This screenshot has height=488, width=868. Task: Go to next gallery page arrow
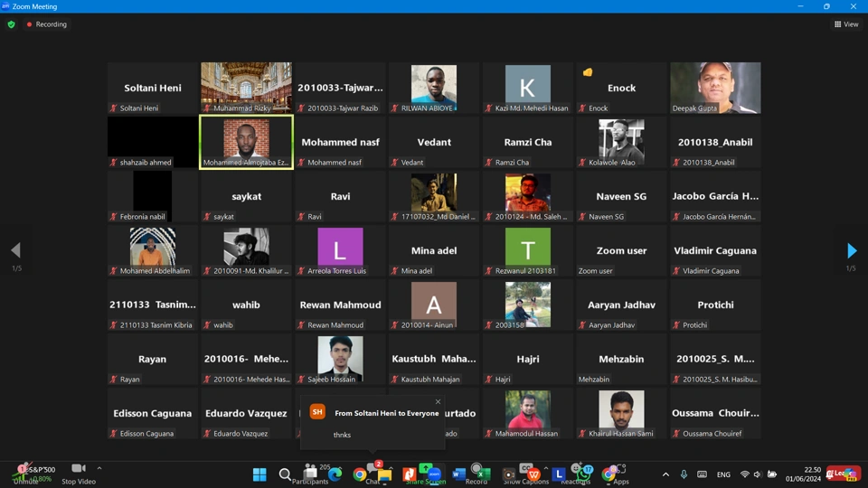[x=852, y=250]
